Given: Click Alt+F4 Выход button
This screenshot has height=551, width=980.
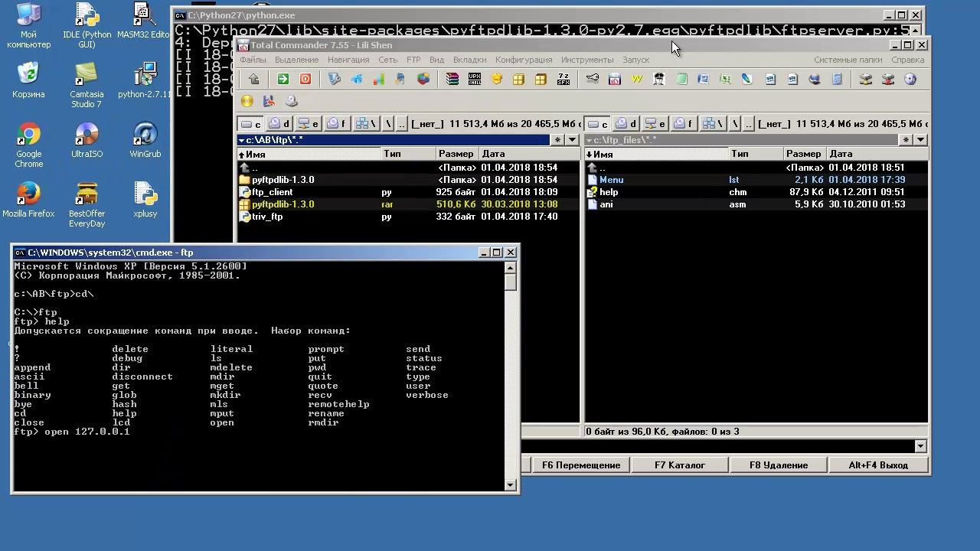Looking at the screenshot, I should click(x=878, y=465).
